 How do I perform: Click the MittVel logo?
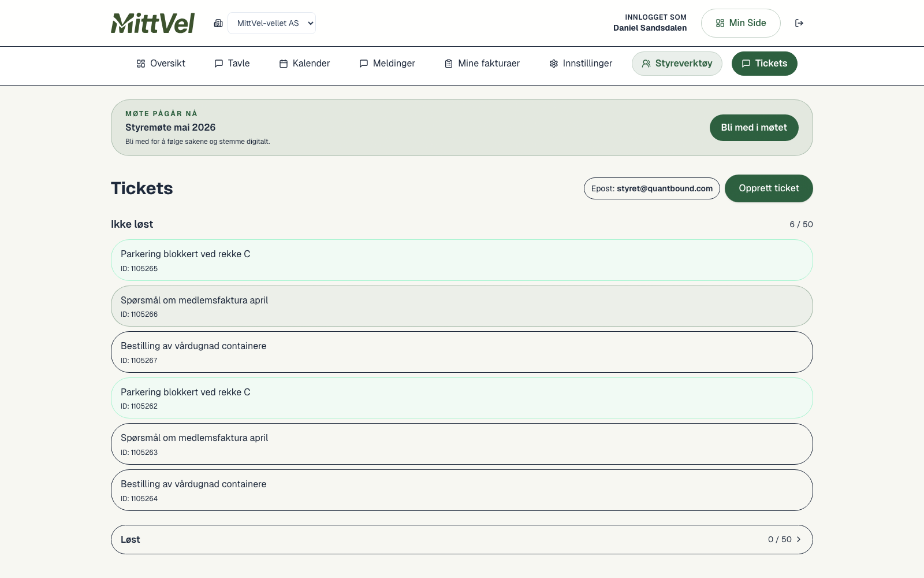(x=152, y=23)
